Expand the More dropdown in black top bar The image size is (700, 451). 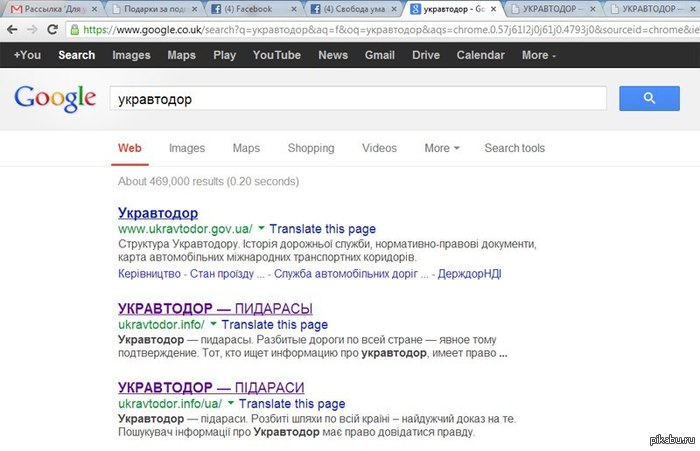pyautogui.click(x=539, y=55)
